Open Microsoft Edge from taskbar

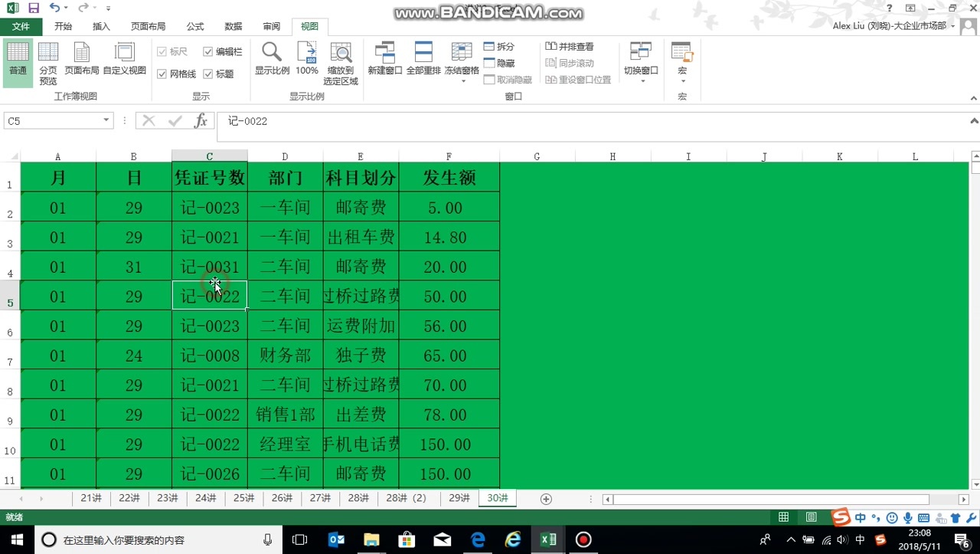(x=478, y=539)
